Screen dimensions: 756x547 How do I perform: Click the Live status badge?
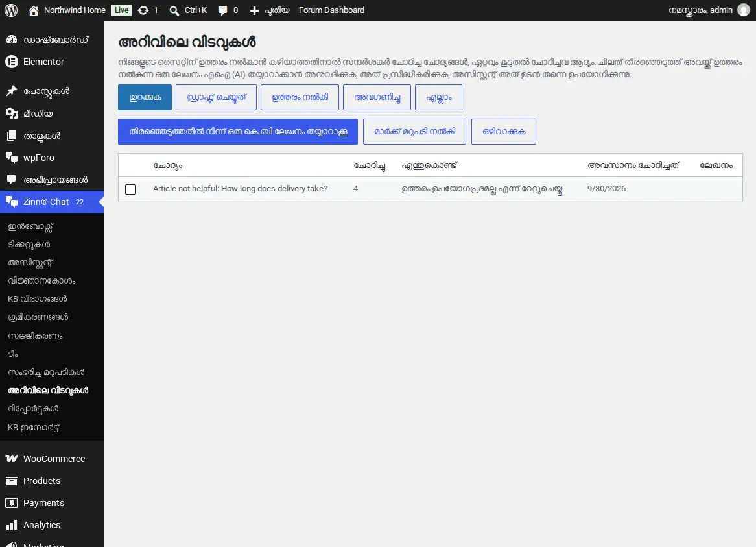tap(121, 10)
